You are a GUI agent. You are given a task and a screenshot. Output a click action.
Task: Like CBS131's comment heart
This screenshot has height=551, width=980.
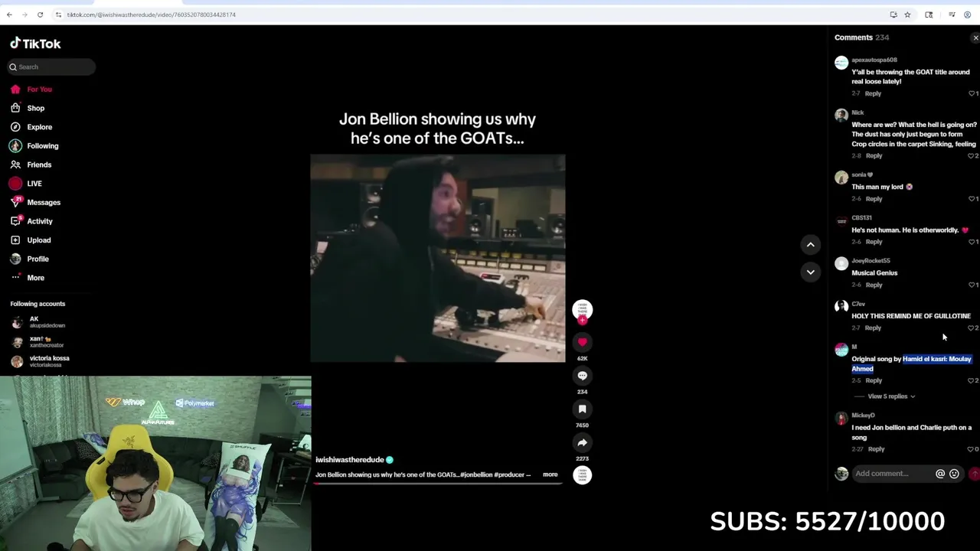point(972,242)
